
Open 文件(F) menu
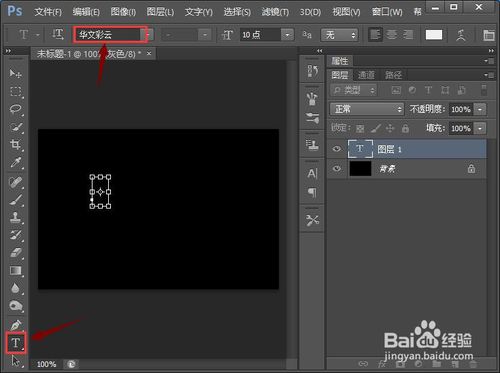(48, 12)
